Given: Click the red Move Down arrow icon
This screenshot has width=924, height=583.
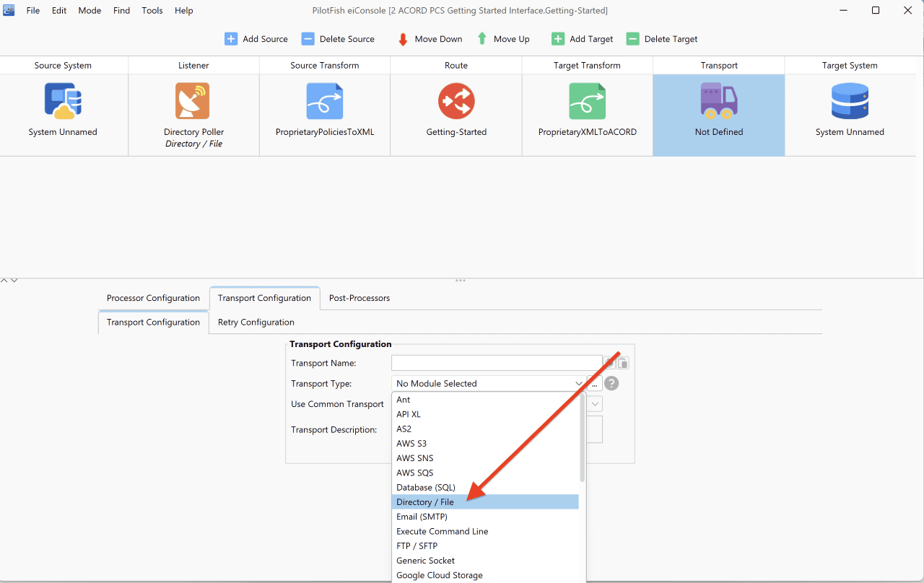Looking at the screenshot, I should 403,39.
